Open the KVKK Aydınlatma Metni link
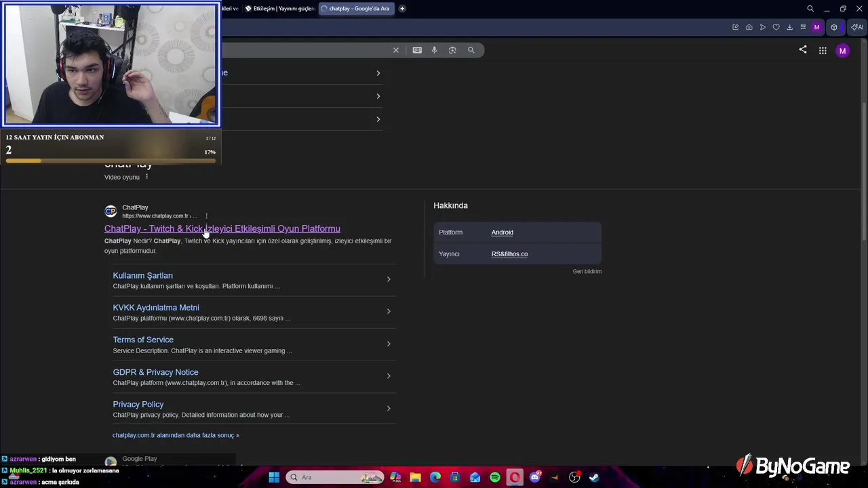Screen dimensions: 868x488 pyautogui.click(x=156, y=308)
